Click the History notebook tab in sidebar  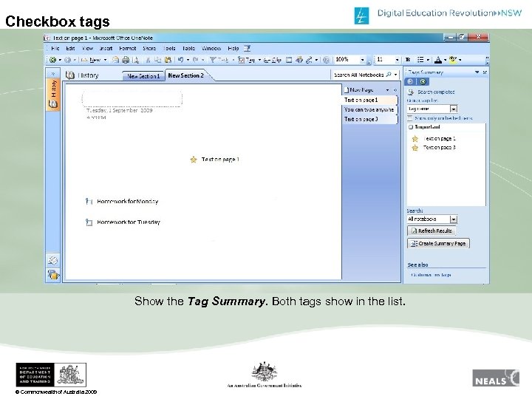[x=53, y=95]
